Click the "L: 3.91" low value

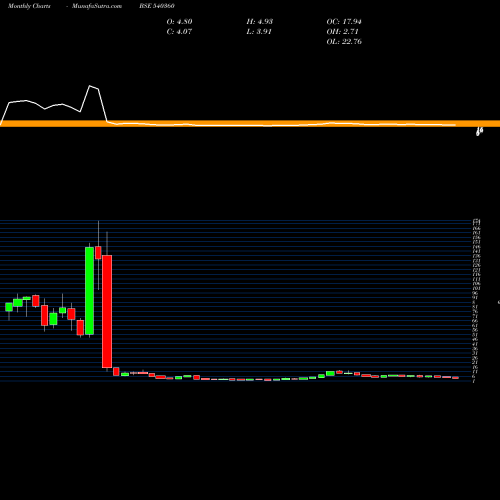259,32
